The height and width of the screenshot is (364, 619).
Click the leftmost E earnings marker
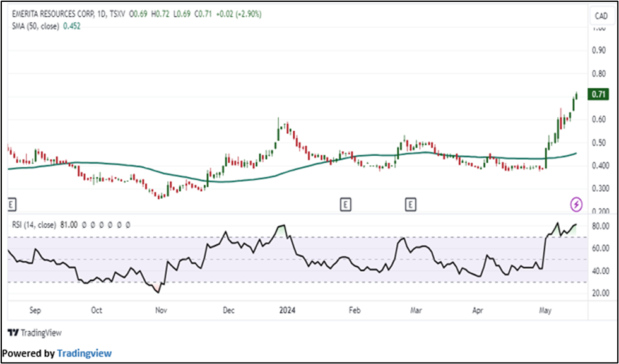pyautogui.click(x=11, y=204)
